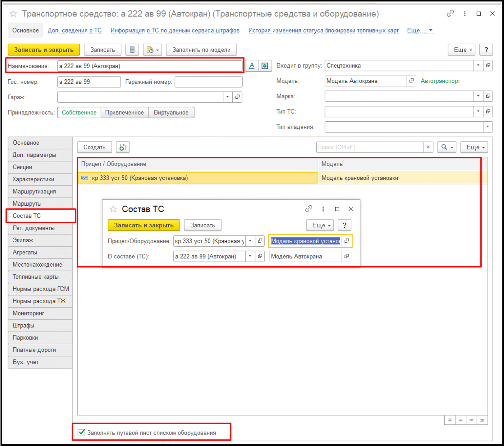Open the Модель Автокрана link icon

coord(411,81)
